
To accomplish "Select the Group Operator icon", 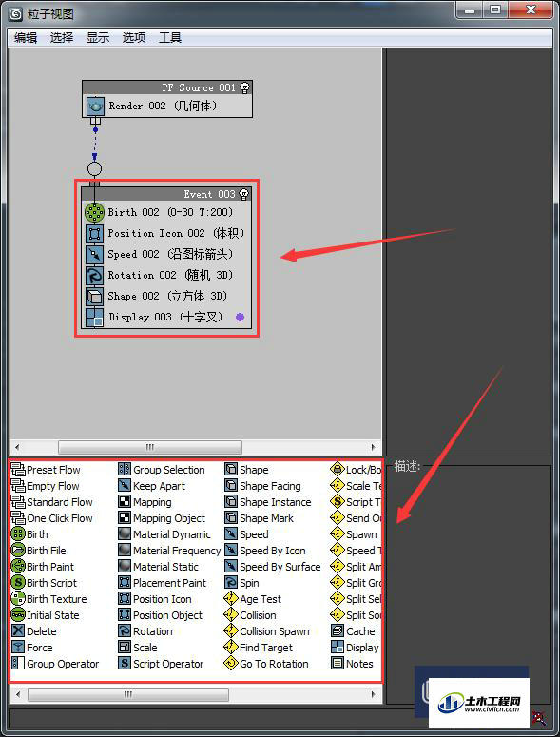I will [x=18, y=664].
